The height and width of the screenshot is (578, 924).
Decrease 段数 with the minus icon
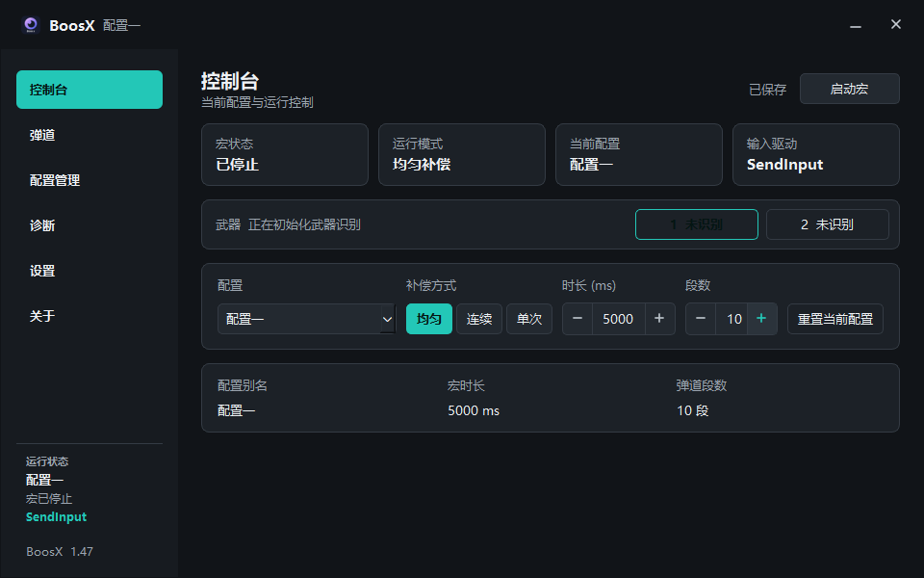(701, 319)
